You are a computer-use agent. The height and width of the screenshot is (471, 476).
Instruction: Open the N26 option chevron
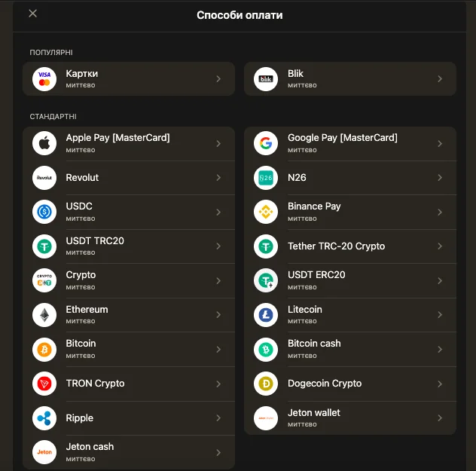click(440, 178)
